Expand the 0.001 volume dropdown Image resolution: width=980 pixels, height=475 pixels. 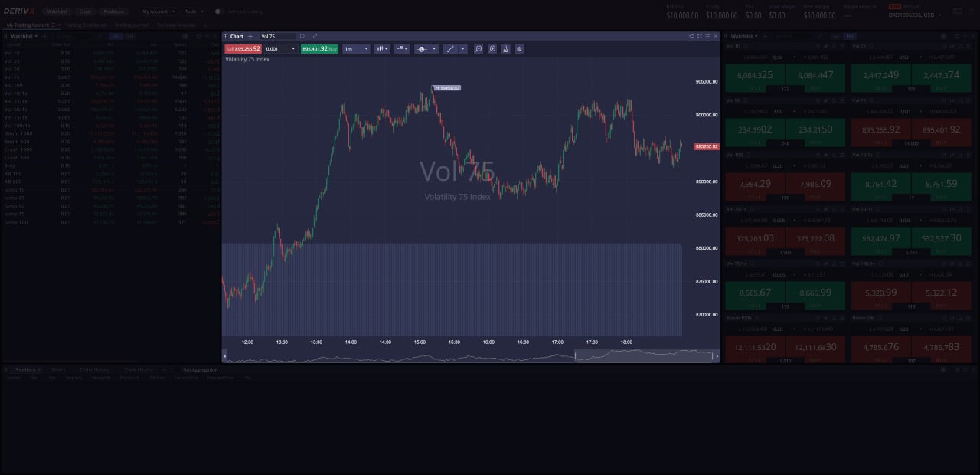coord(280,48)
